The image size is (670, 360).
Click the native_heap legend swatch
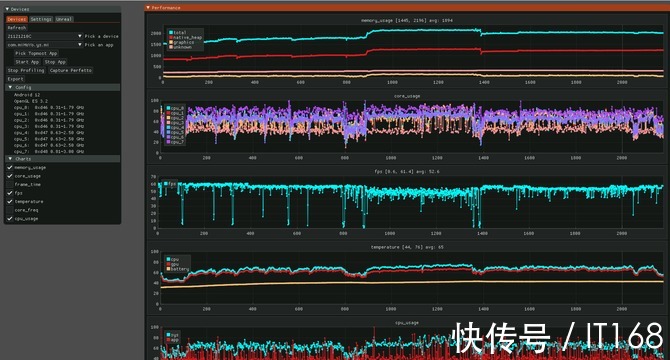(171, 38)
